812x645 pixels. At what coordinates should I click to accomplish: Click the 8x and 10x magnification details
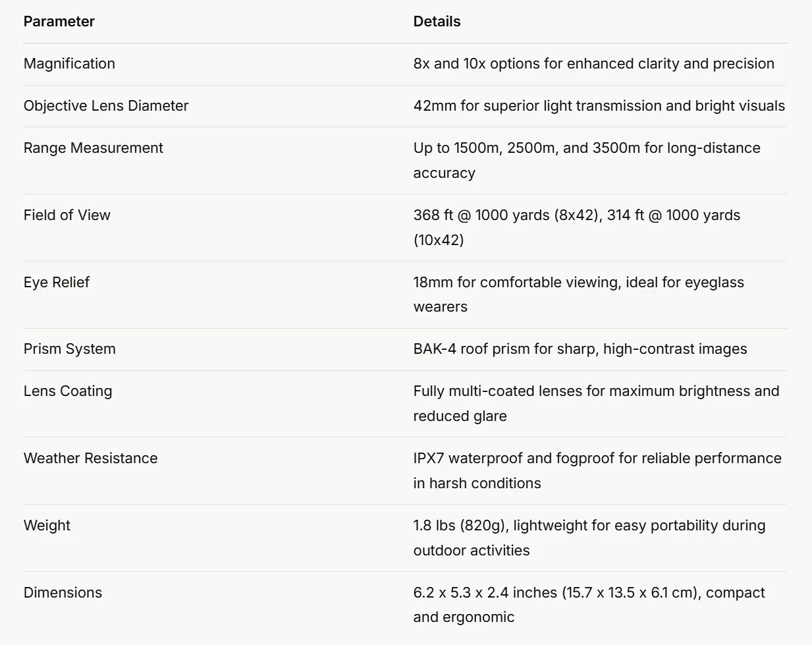(593, 63)
